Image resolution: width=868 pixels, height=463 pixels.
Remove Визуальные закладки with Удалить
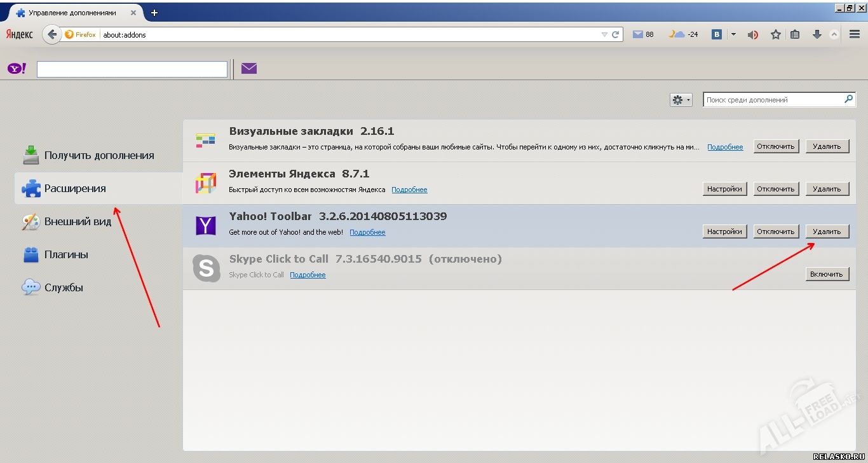coord(827,146)
